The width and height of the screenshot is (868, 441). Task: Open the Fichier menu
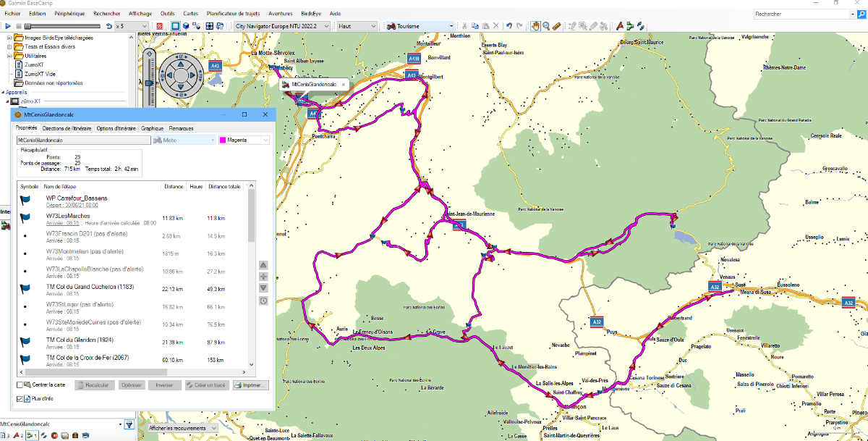tap(12, 14)
